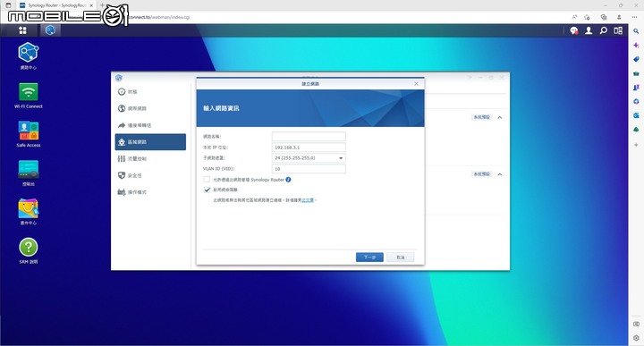The height and width of the screenshot is (346, 644).
Task: Click the local IP field 192.168.3.1
Action: 309,148
